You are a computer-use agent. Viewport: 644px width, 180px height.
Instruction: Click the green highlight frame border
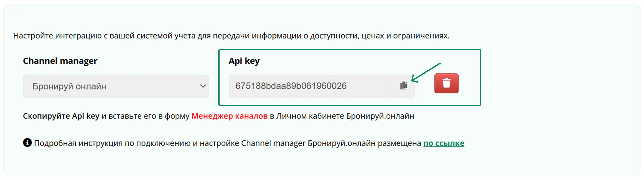coord(350,50)
